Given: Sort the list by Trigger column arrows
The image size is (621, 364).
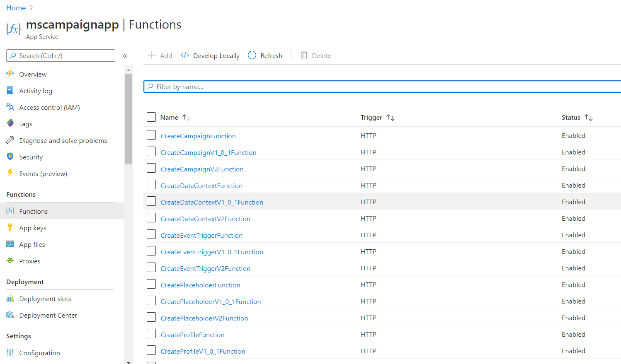Looking at the screenshot, I should click(390, 118).
